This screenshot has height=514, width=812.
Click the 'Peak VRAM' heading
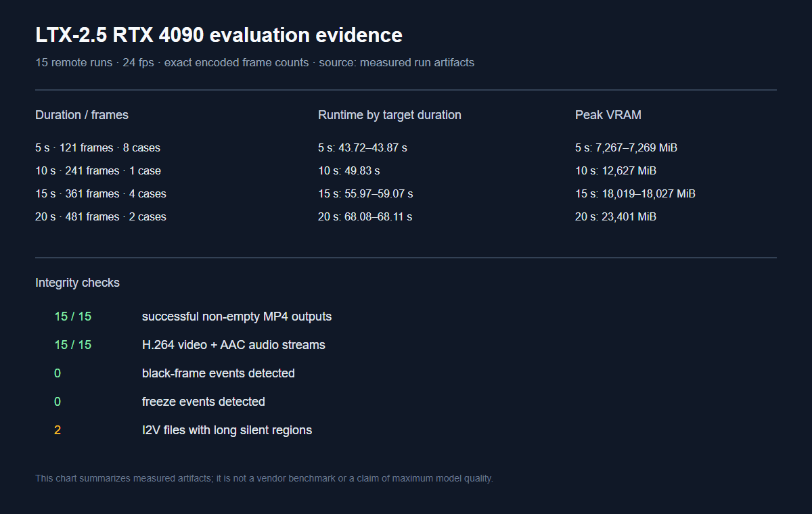tap(608, 115)
